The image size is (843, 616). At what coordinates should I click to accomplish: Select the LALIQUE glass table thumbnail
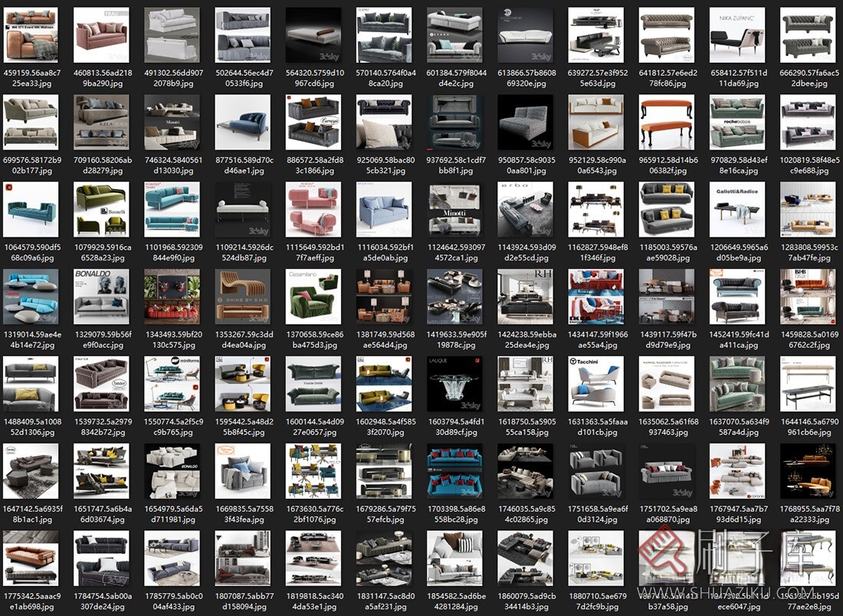(x=454, y=383)
